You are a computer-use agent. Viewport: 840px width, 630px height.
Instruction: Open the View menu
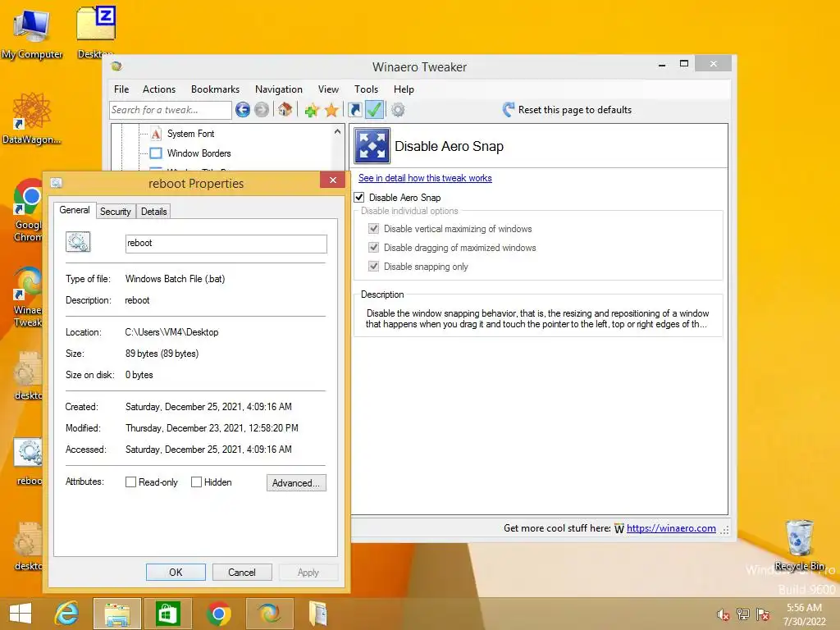coord(328,89)
